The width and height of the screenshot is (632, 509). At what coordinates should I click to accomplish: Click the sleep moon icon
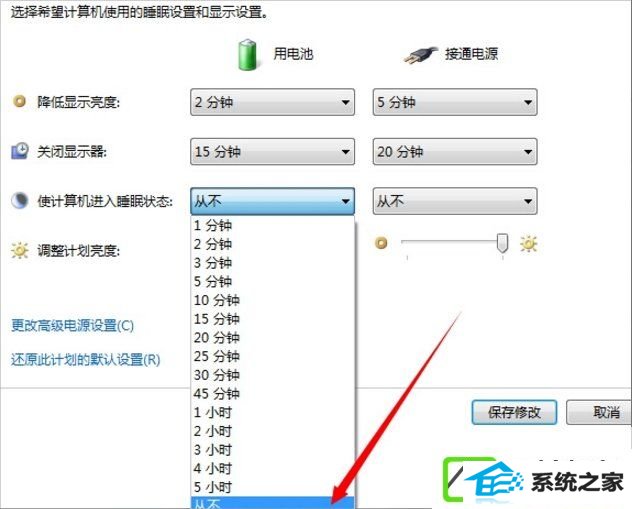tap(19, 200)
